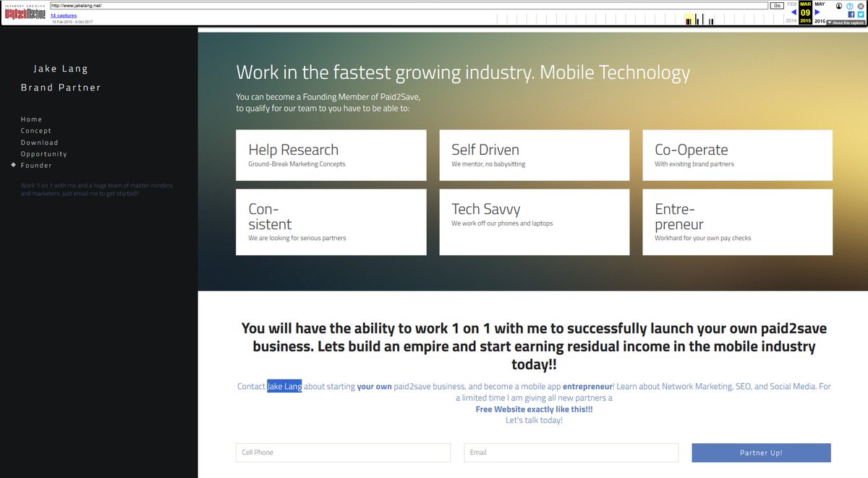Share capture via Twitter icon
The image size is (868, 478).
(x=861, y=14)
